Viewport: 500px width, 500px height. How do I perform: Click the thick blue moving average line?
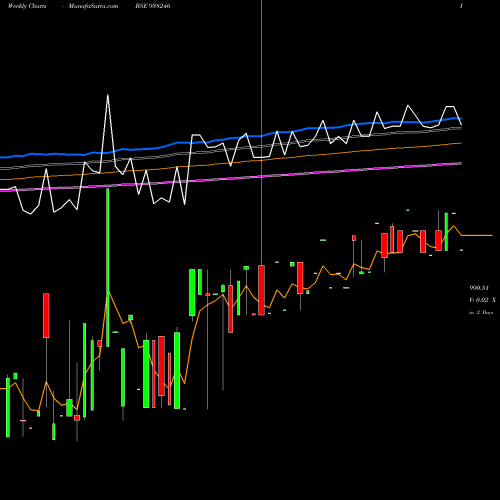pyautogui.click(x=231, y=138)
